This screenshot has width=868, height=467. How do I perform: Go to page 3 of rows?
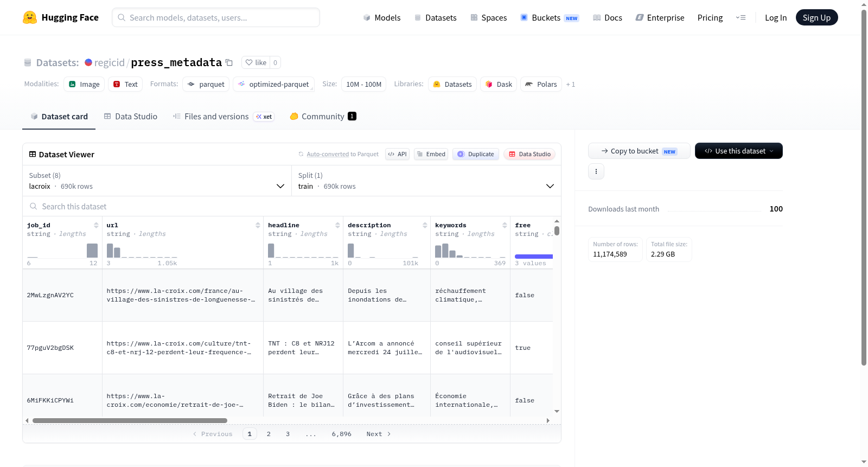[x=288, y=434]
